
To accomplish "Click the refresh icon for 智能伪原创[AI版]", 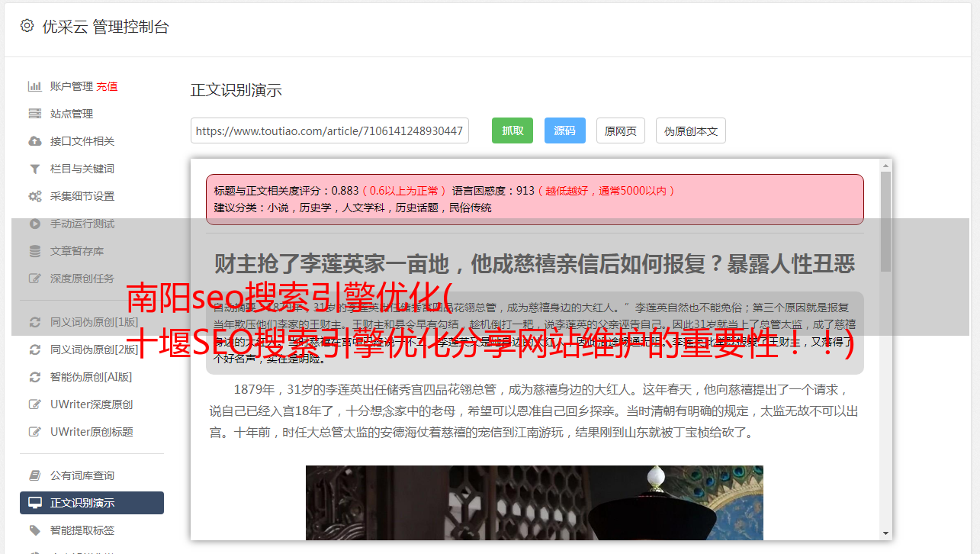I will pyautogui.click(x=35, y=377).
